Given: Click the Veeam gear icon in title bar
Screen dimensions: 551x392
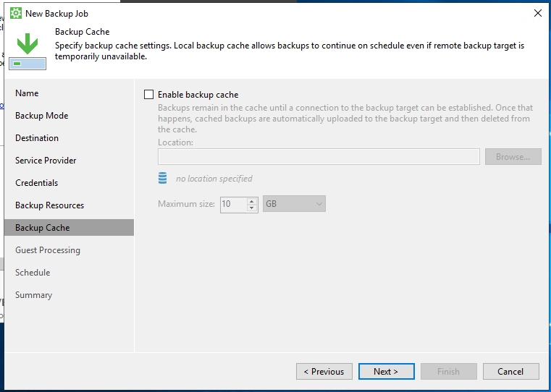Looking at the screenshot, I should pyautogui.click(x=16, y=13).
